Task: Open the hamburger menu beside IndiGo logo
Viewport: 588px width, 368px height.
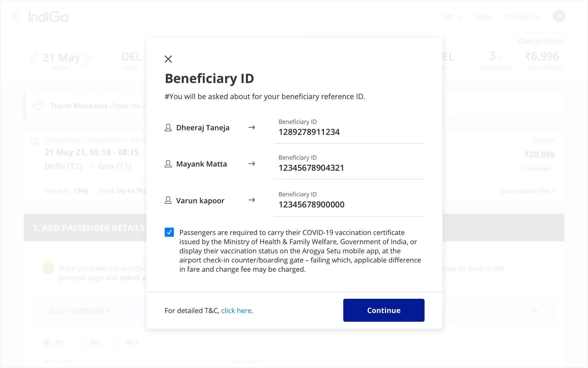Action: 15,16
